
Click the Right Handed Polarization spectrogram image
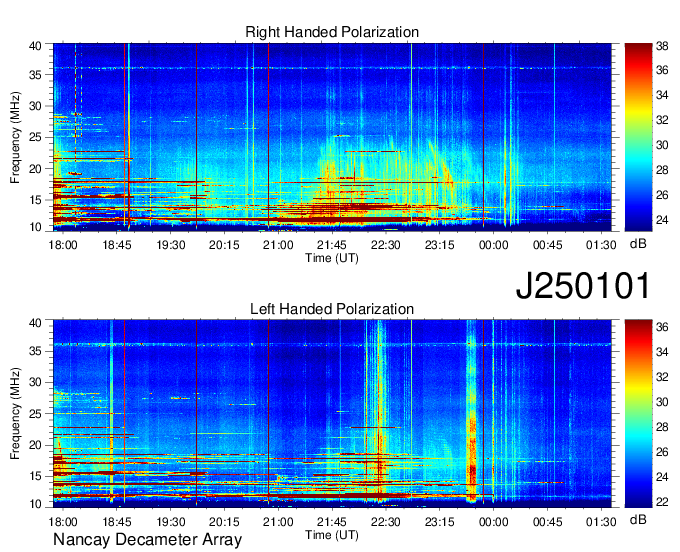click(332, 137)
